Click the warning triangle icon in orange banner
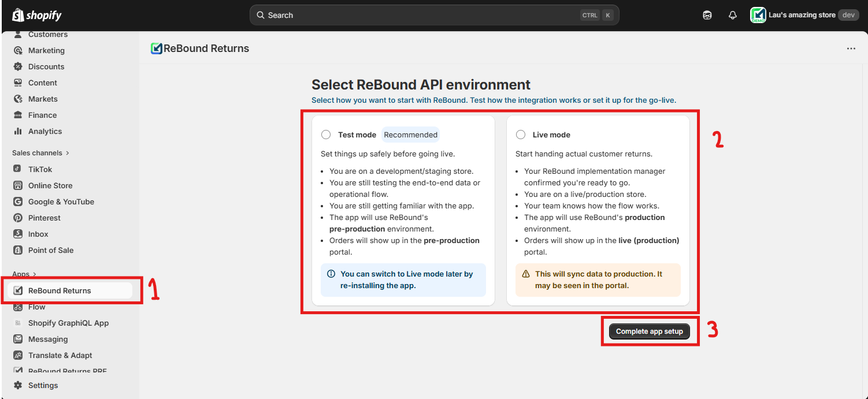The width and height of the screenshot is (868, 399). [x=526, y=274]
